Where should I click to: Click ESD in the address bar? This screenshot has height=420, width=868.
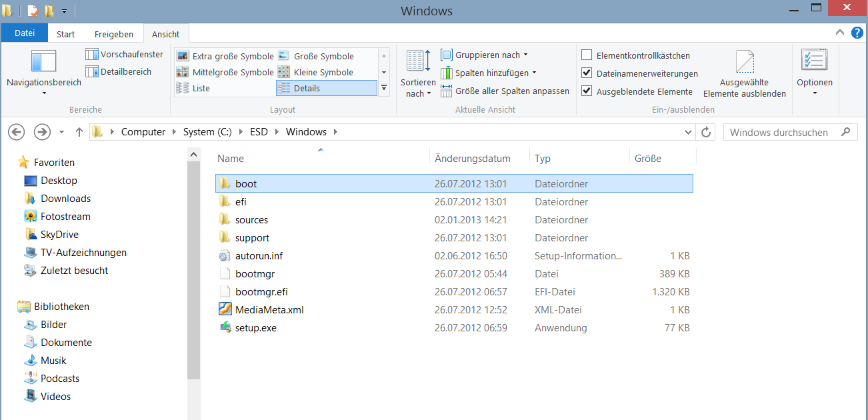click(x=259, y=132)
